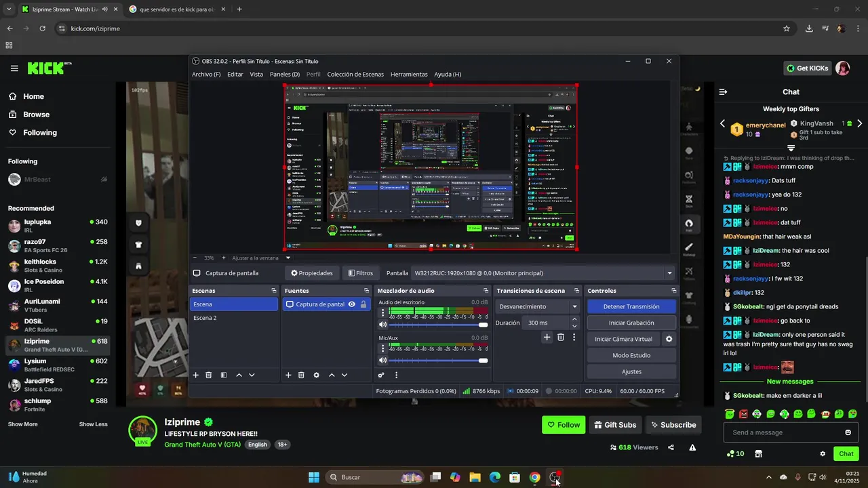Open emoji picker in chat message box
This screenshot has width=868, height=488.
848,432
